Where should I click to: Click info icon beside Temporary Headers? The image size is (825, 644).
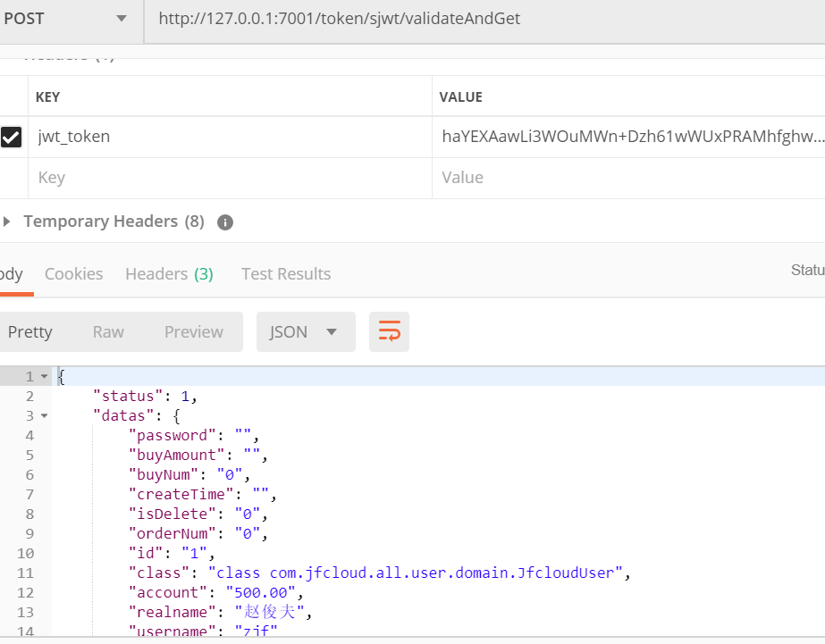[224, 221]
